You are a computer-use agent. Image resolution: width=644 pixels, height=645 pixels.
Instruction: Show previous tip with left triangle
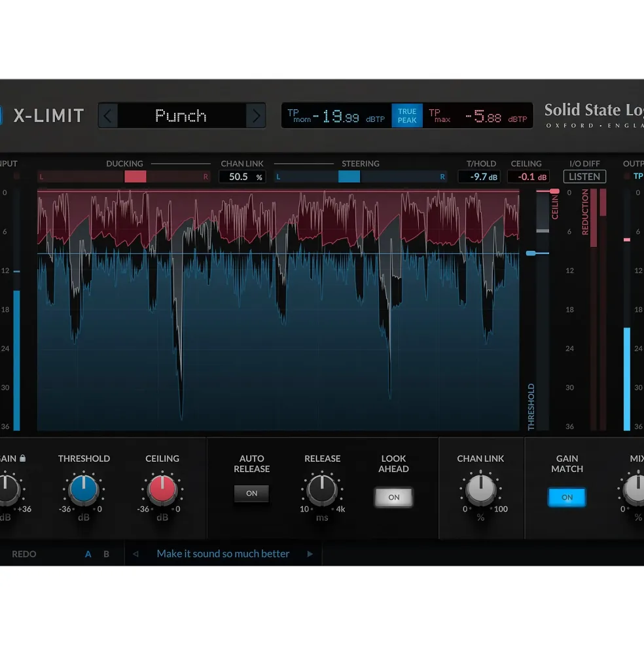pyautogui.click(x=135, y=554)
